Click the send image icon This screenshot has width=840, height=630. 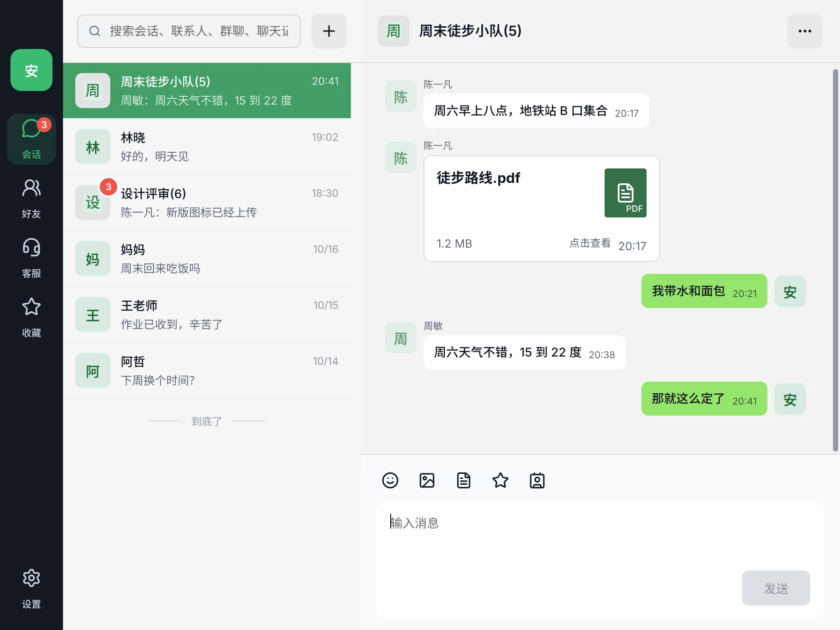click(x=427, y=480)
